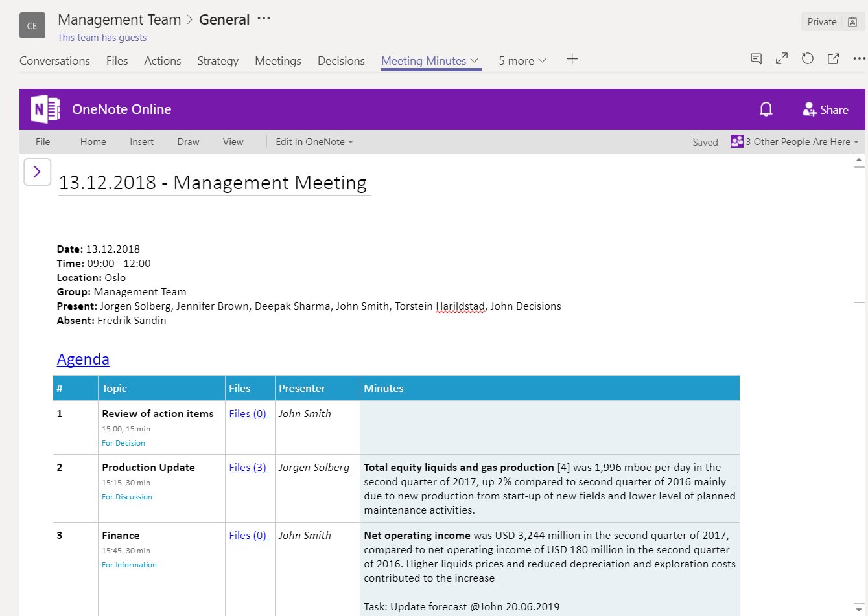Click 'Production Update' topic cell
868x616 pixels.
[148, 468]
